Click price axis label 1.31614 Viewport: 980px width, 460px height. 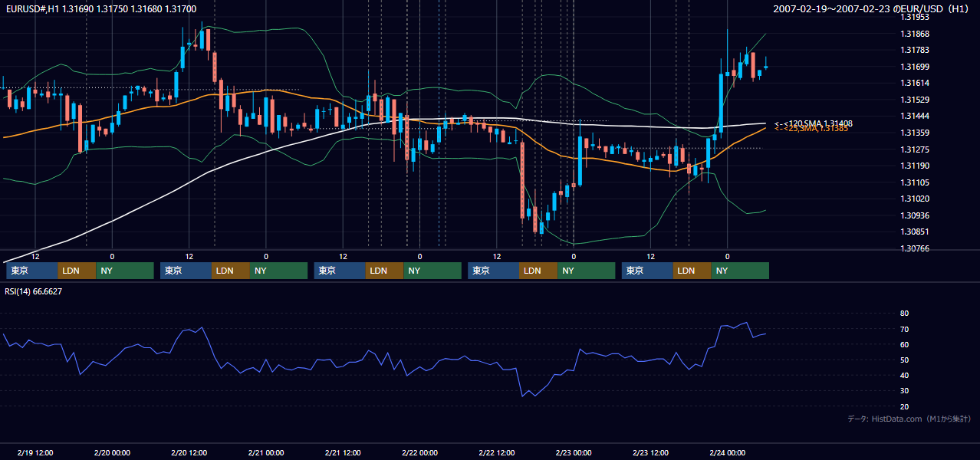(x=915, y=83)
